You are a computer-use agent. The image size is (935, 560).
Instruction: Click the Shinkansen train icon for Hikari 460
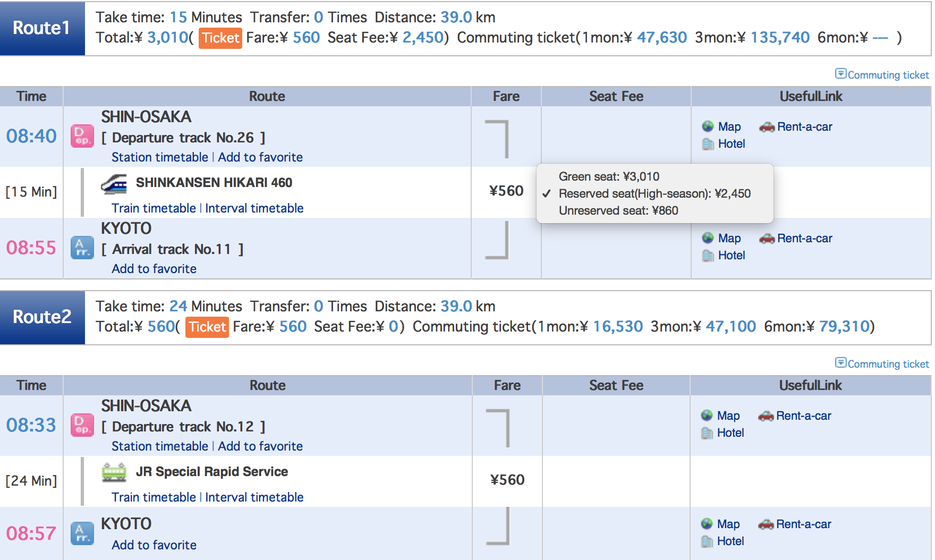point(114,184)
